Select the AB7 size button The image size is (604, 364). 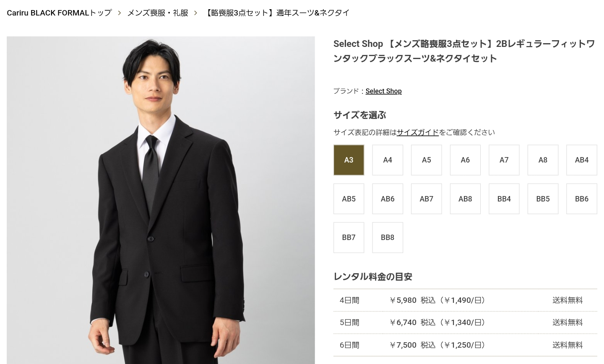(427, 199)
